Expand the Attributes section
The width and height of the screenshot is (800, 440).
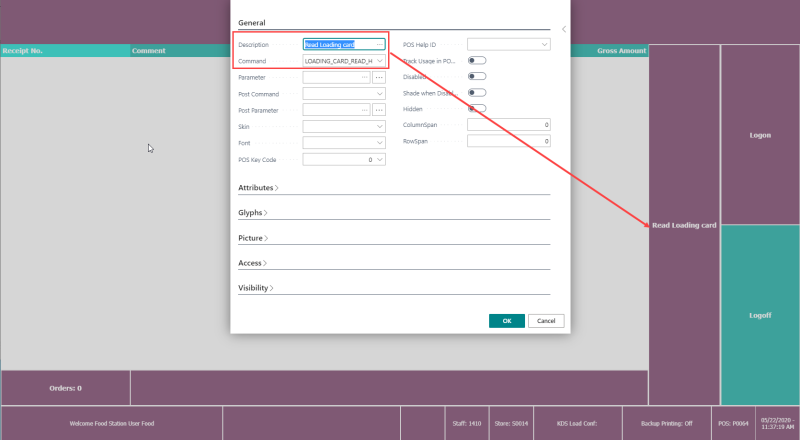[x=258, y=188]
